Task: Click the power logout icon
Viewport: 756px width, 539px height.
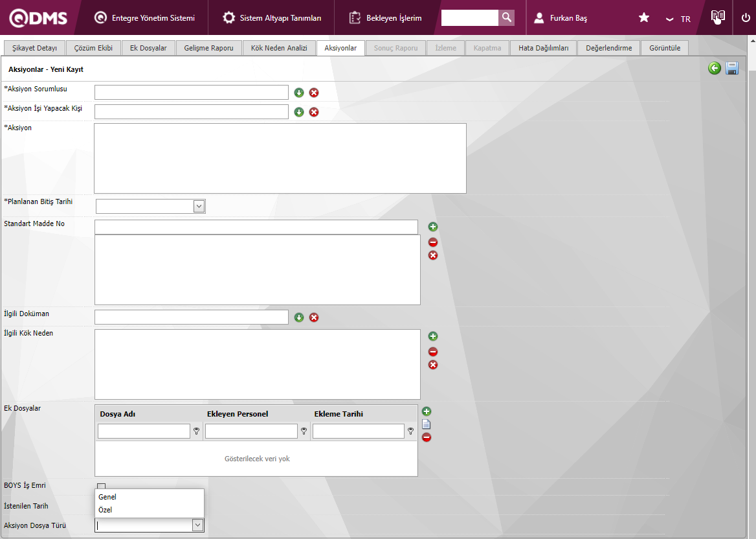Action: click(746, 18)
